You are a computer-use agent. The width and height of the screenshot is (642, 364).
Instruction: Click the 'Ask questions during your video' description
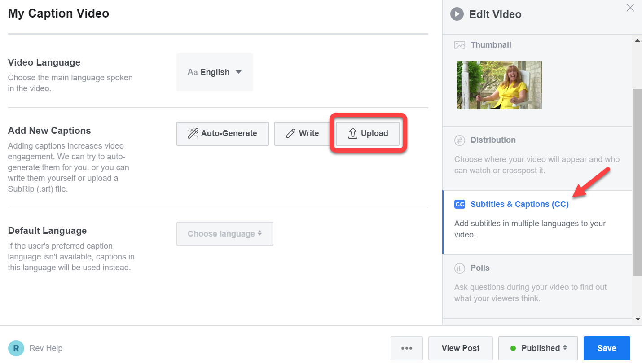point(531,293)
